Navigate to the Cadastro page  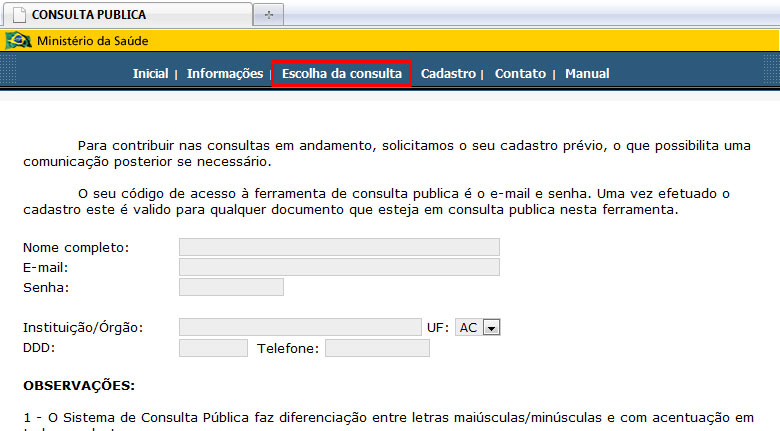point(448,73)
